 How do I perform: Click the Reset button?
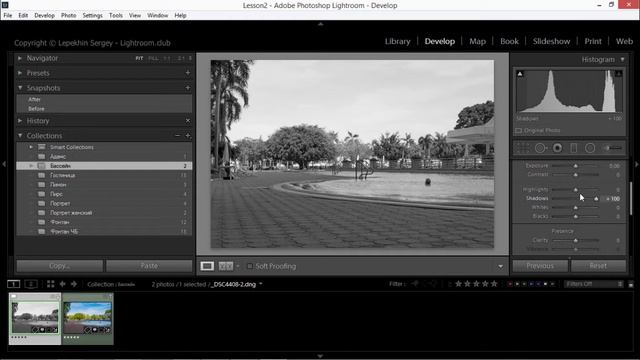click(x=598, y=266)
